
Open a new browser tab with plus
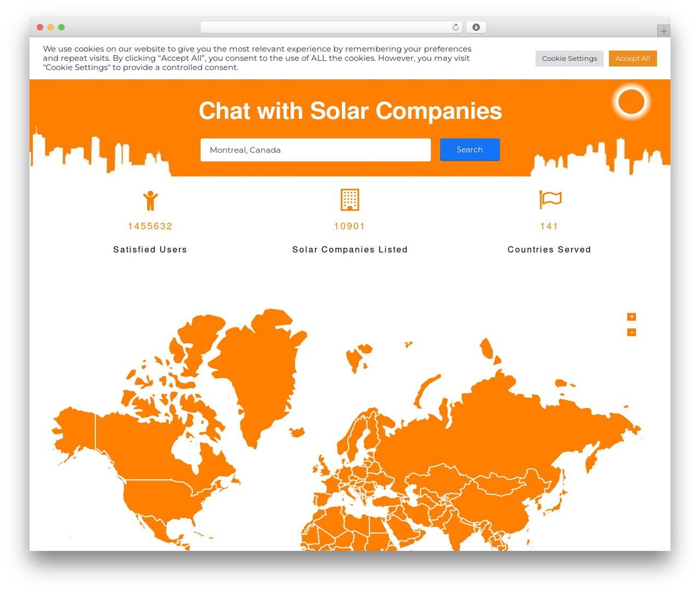point(664,31)
